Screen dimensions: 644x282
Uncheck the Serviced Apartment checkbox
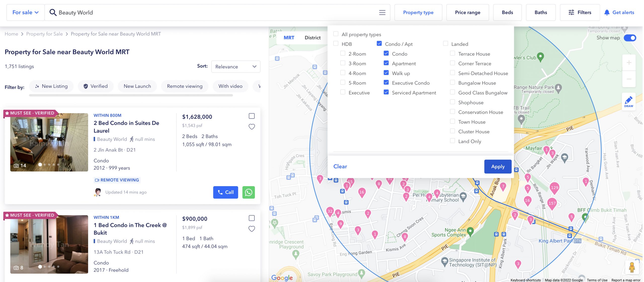click(x=386, y=92)
